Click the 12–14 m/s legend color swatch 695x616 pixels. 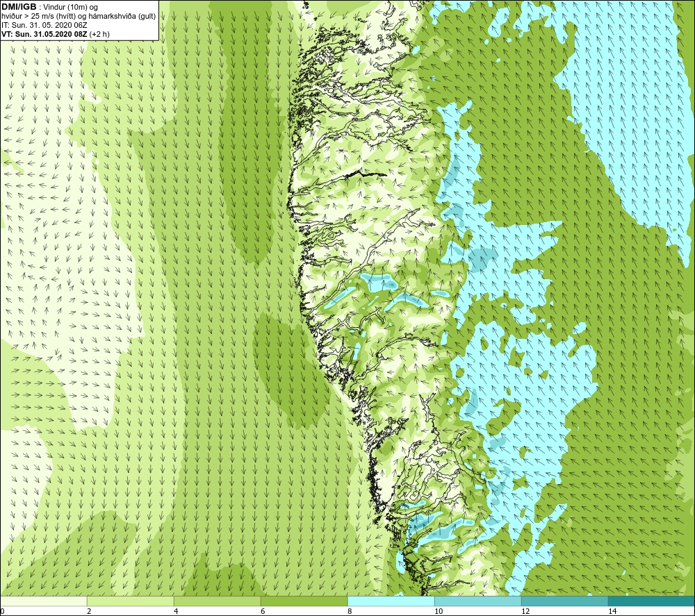coord(564,601)
